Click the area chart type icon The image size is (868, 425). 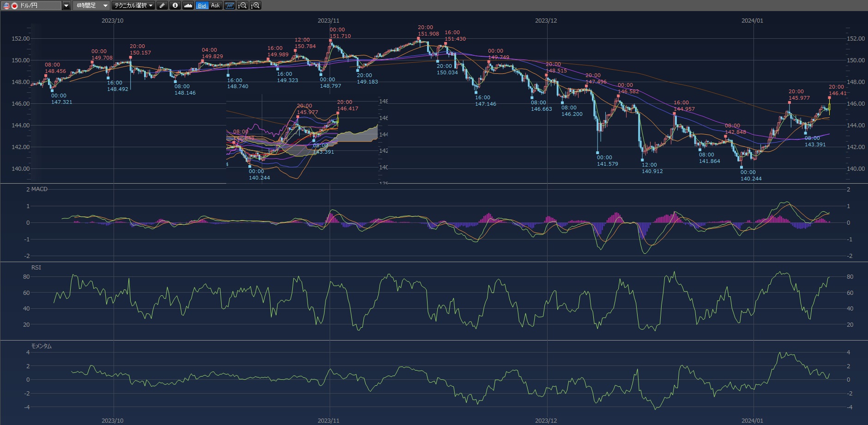point(188,6)
